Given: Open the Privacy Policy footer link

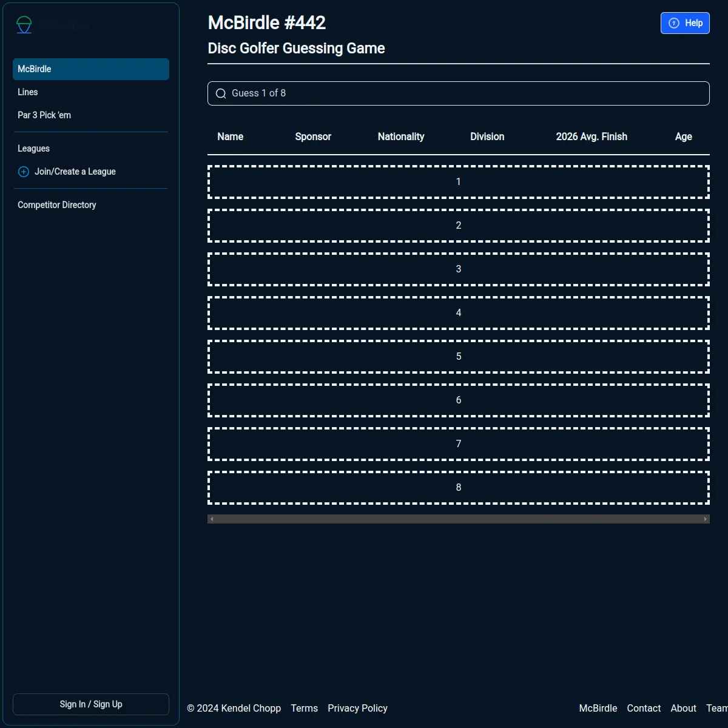Looking at the screenshot, I should point(357,709).
